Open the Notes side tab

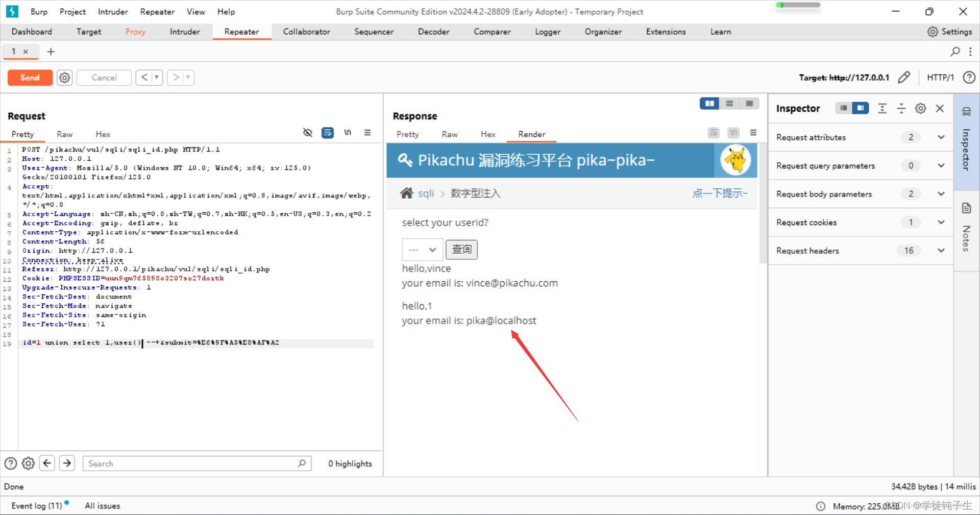pyautogui.click(x=966, y=230)
